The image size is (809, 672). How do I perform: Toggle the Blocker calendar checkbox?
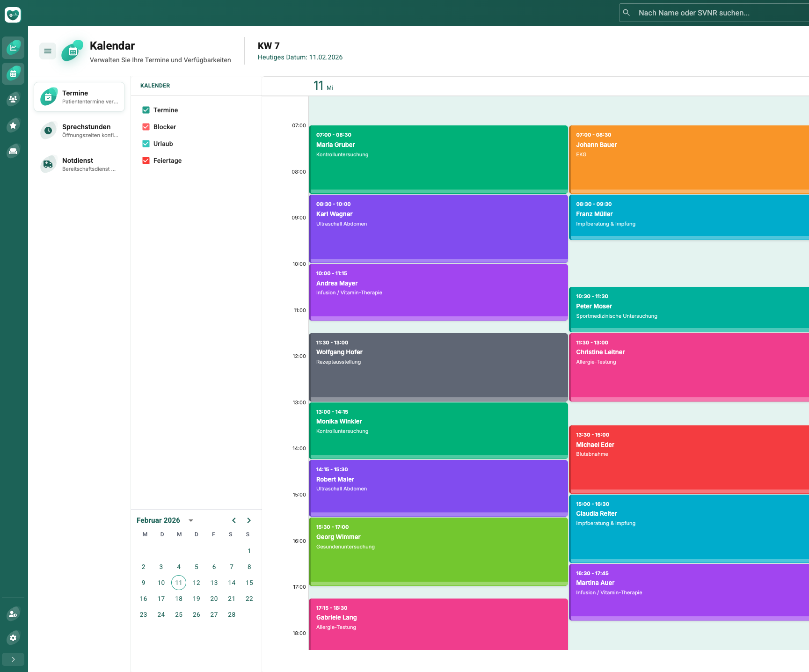click(146, 127)
